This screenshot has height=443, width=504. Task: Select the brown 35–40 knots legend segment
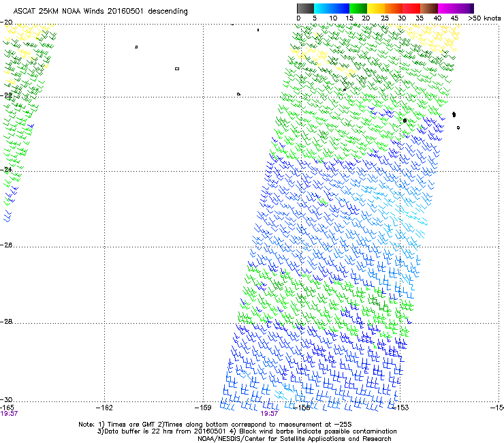[429, 8]
